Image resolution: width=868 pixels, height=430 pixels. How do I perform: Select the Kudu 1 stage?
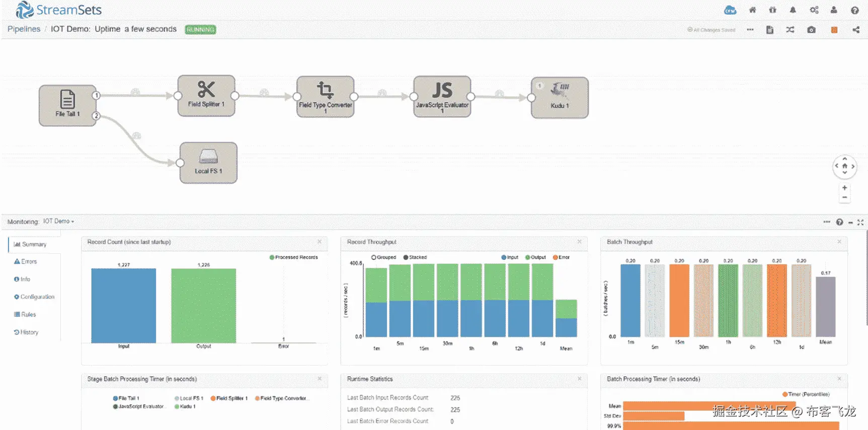[560, 98]
